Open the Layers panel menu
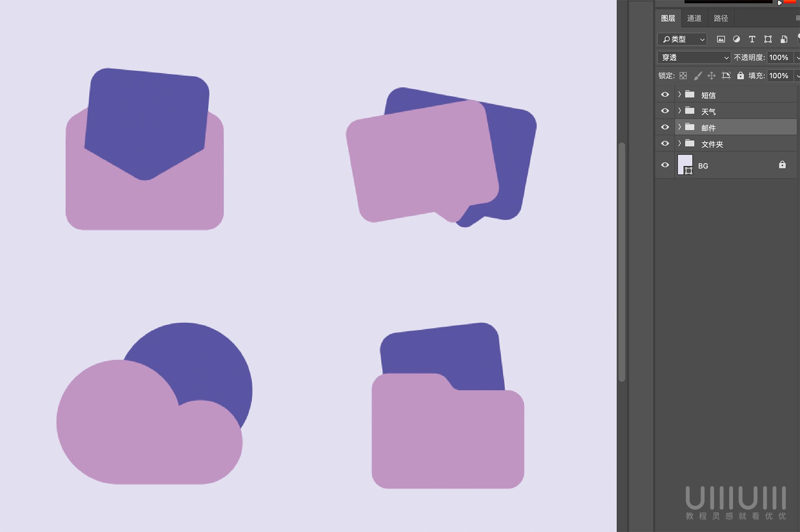The image size is (800, 532). pos(797,18)
